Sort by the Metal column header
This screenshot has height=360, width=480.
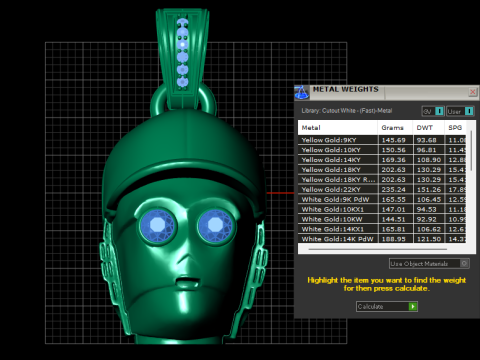338,128
